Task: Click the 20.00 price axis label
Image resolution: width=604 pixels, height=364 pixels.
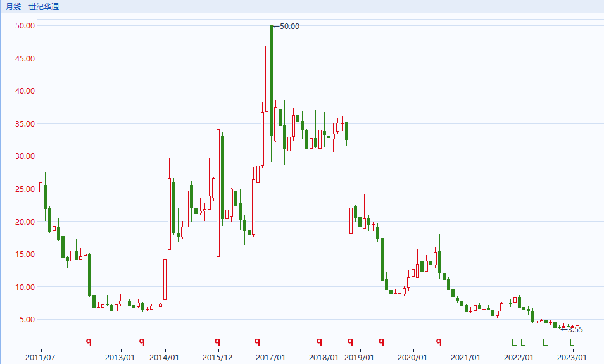Action: point(25,222)
